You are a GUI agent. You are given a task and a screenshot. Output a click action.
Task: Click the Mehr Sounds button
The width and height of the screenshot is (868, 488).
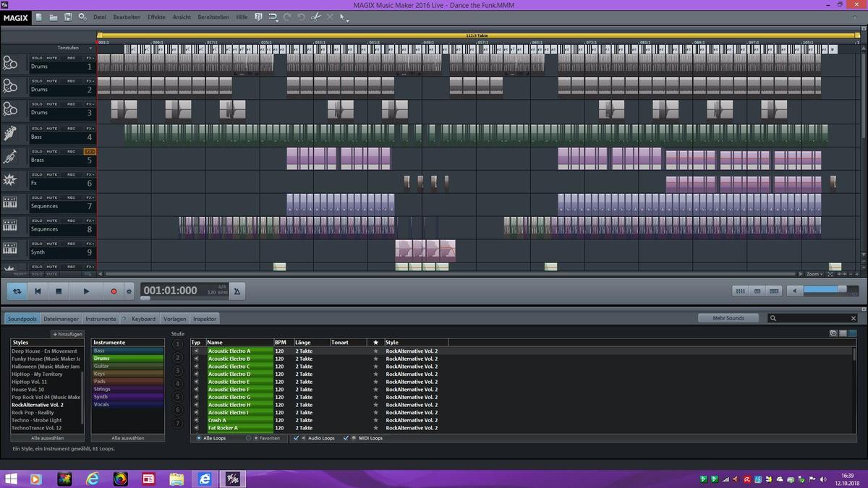point(728,318)
